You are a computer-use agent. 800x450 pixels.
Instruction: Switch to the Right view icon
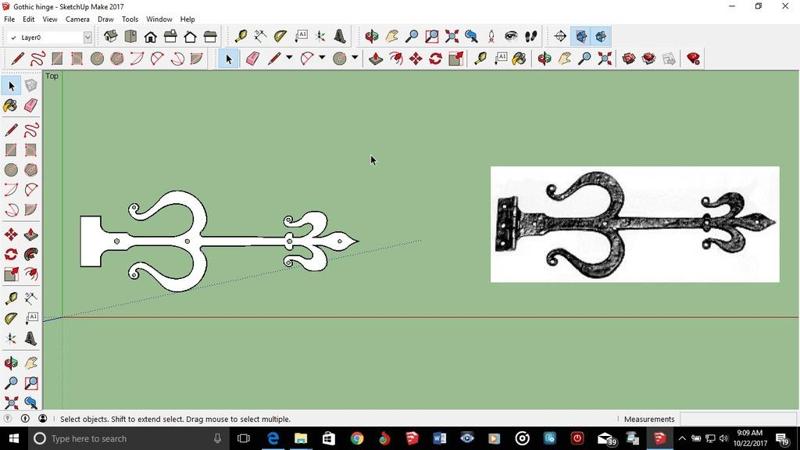click(x=170, y=37)
